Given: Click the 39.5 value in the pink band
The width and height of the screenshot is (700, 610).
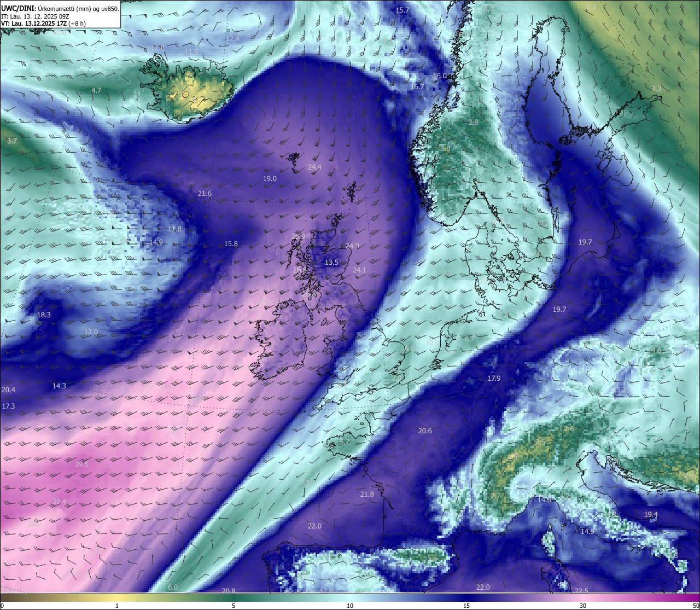Looking at the screenshot, I should [x=81, y=464].
